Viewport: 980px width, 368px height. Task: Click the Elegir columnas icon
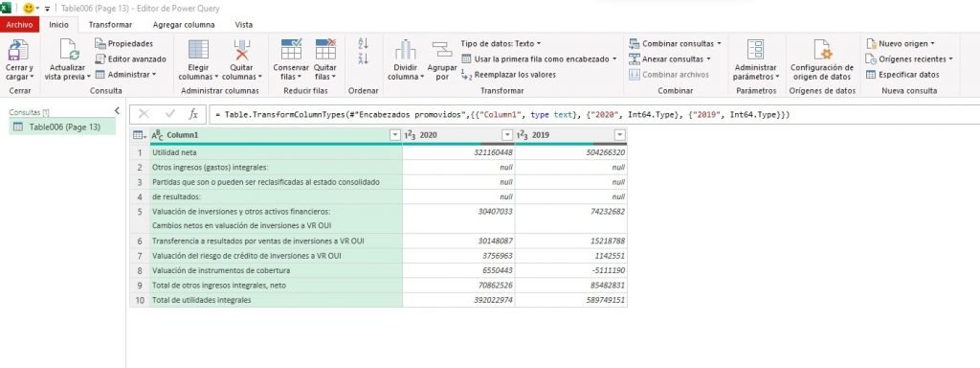(x=198, y=50)
